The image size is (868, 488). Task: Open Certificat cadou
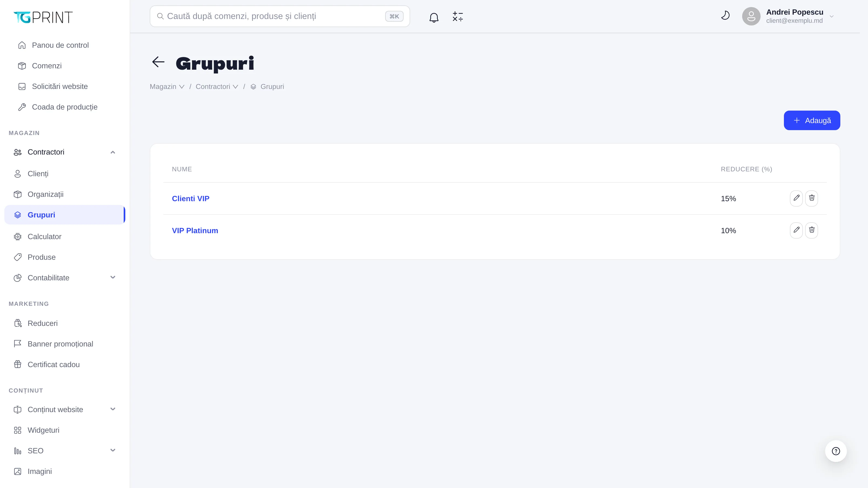(65, 364)
